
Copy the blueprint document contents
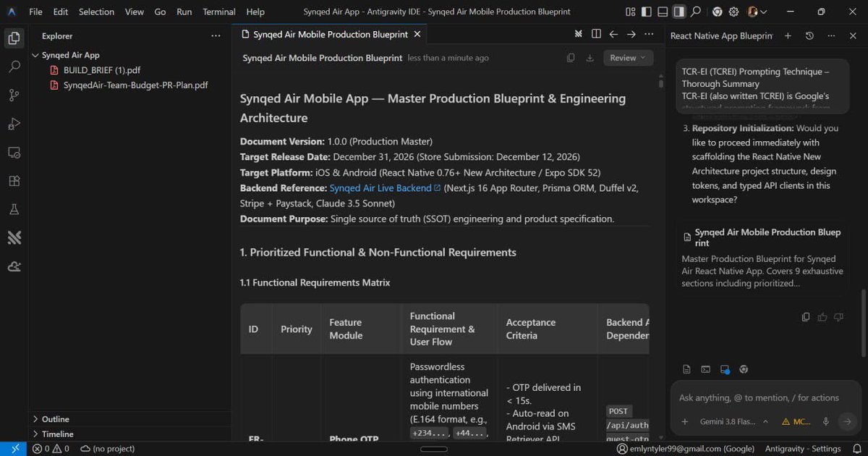click(x=571, y=58)
